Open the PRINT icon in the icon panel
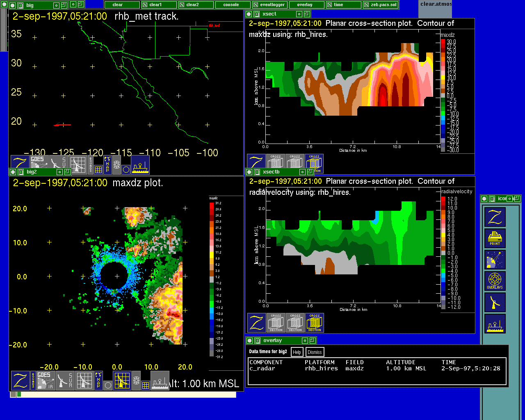Screen dimensions: 525x420 [x=495, y=238]
